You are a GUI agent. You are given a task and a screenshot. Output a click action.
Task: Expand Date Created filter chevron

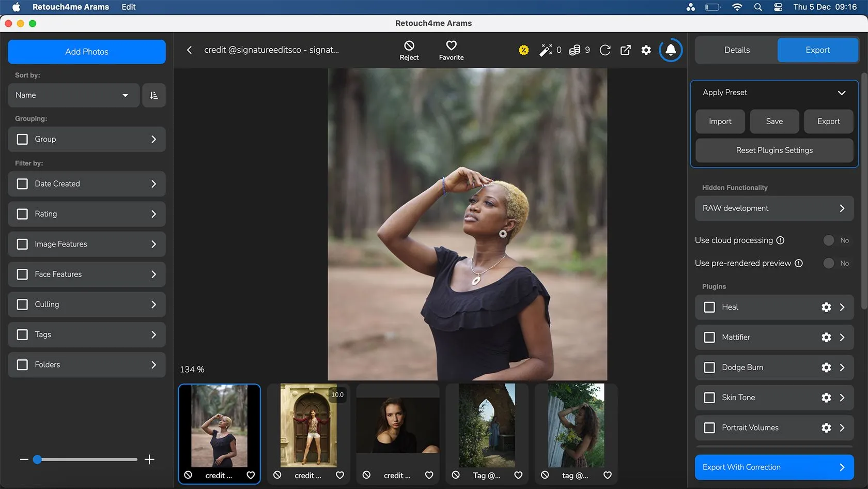(x=153, y=184)
